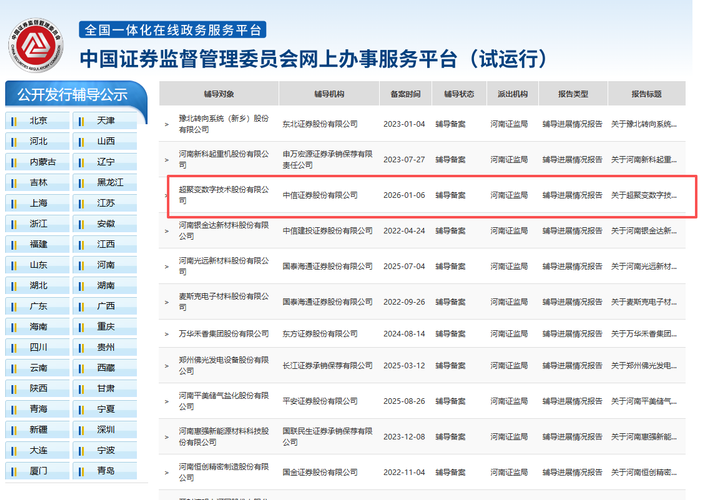Screen dimensions: 727x500
Task: Open 海南 region listing
Action: [x=38, y=327]
